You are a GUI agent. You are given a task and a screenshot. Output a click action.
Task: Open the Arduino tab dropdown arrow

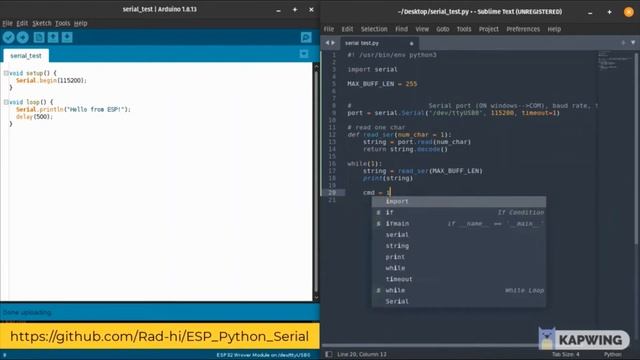click(304, 54)
